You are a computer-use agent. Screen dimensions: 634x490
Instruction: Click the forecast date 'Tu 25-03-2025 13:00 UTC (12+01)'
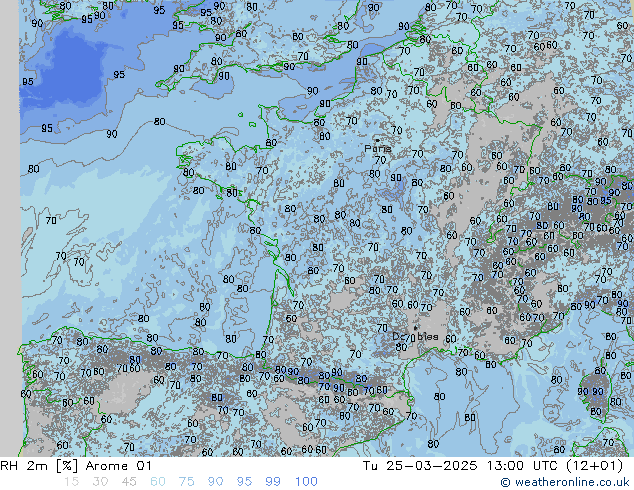click(x=493, y=466)
